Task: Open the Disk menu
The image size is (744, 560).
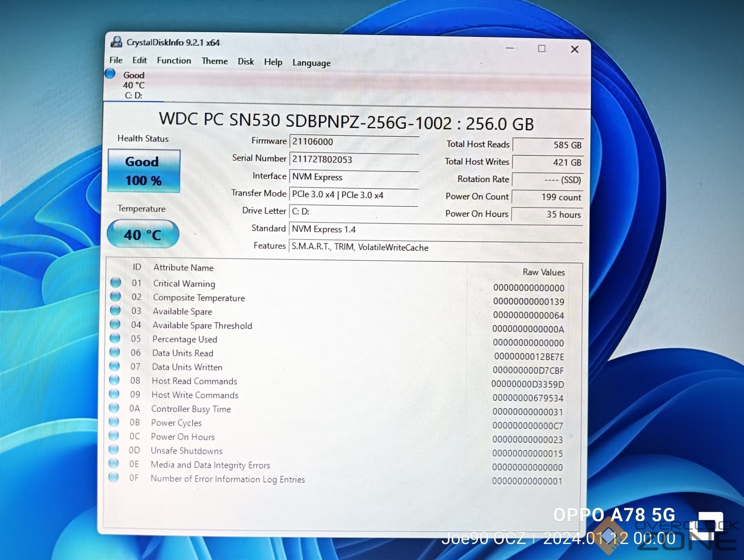Action: (246, 62)
